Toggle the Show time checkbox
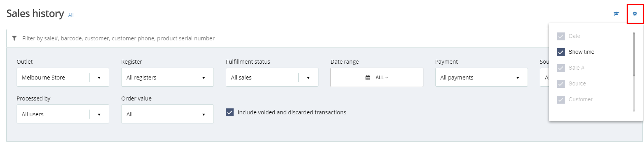This screenshot has width=644, height=144. click(561, 52)
